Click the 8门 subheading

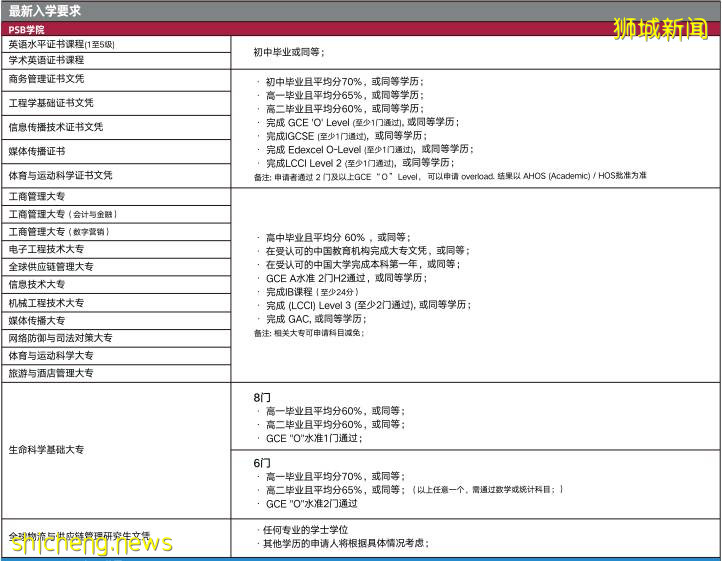tap(262, 397)
